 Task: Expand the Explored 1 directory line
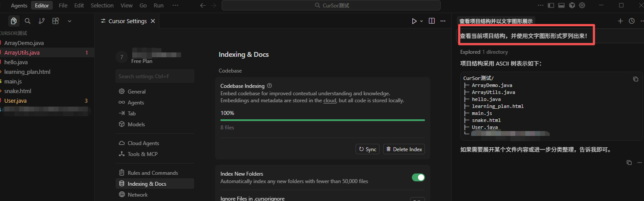point(484,52)
